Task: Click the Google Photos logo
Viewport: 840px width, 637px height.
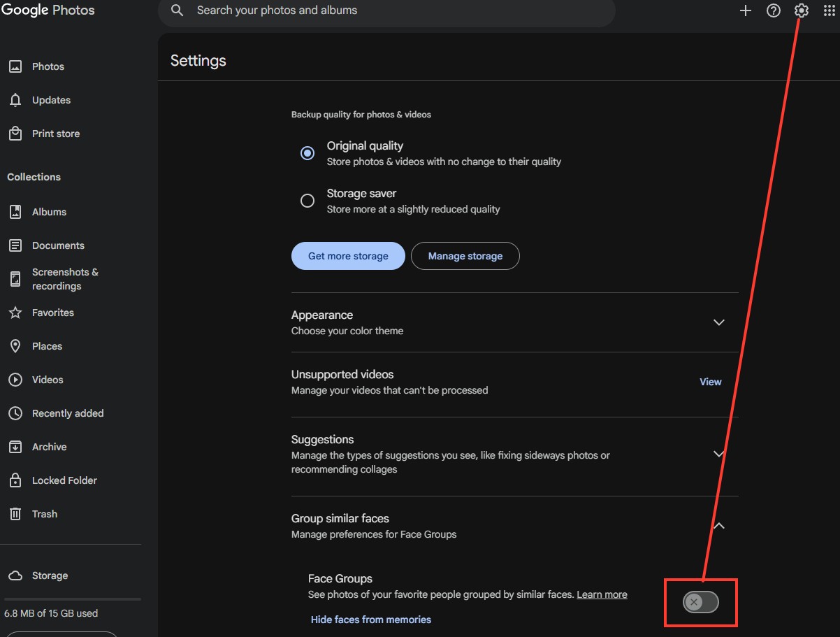Action: [48, 10]
